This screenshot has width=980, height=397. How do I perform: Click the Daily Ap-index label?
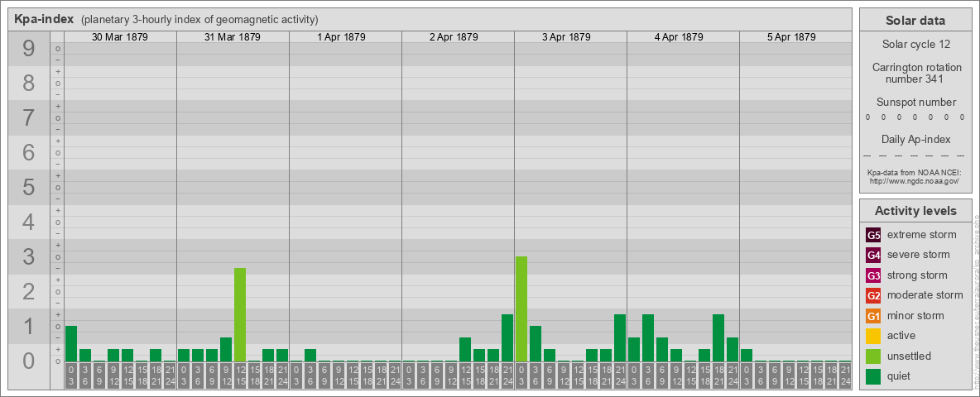(x=915, y=139)
